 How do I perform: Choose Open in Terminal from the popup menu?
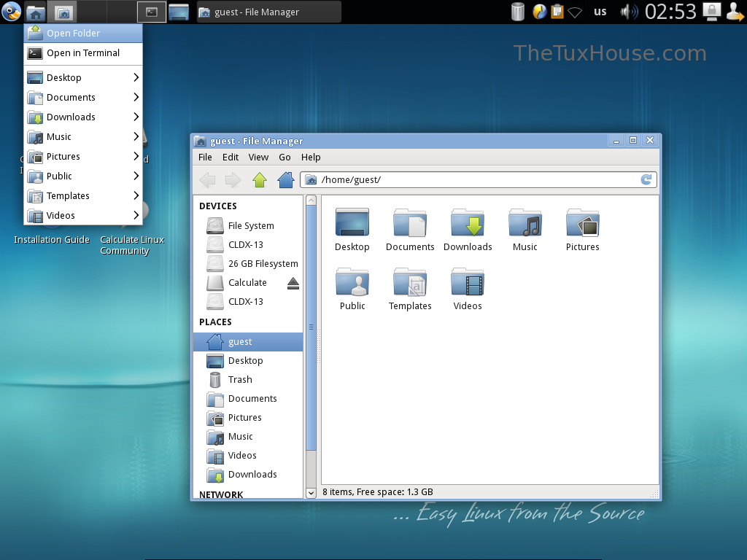click(82, 53)
